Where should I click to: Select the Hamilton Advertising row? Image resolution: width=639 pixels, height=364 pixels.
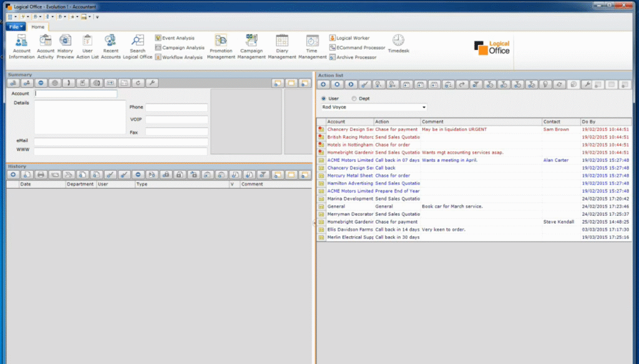474,184
